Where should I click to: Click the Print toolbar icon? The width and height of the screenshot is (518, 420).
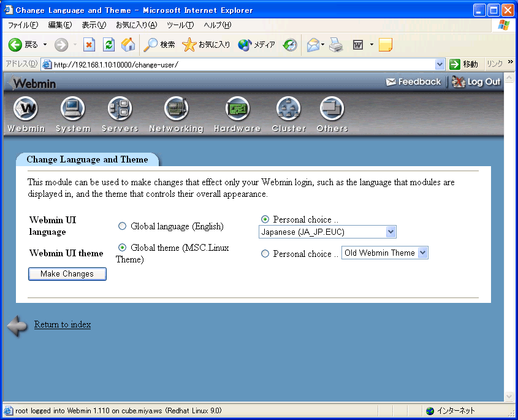coord(336,45)
